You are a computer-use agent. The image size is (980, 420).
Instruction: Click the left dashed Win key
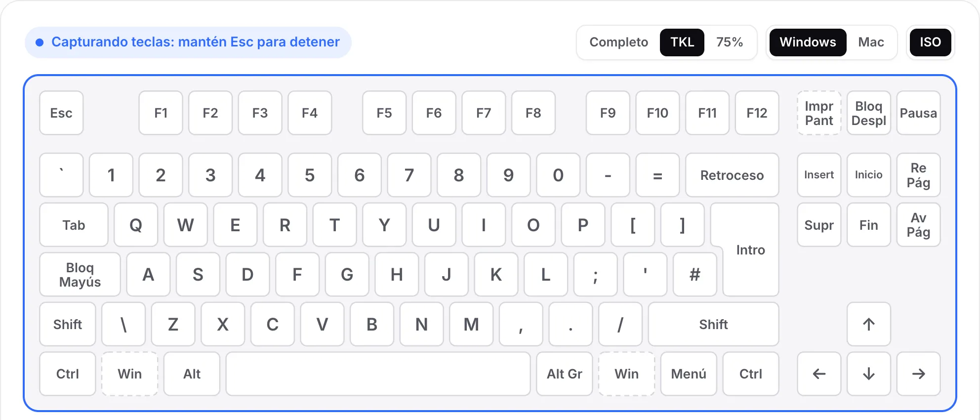[129, 374]
